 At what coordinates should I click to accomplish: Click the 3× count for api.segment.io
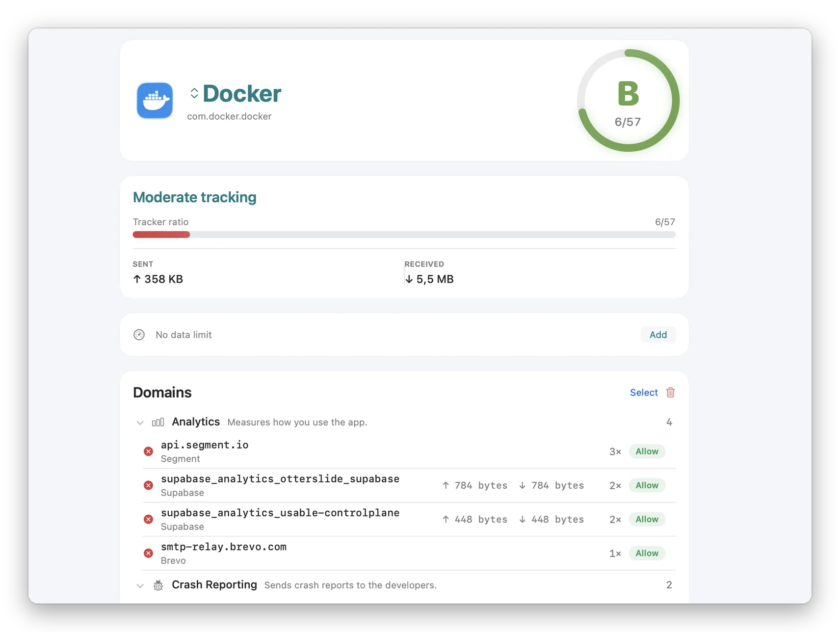point(615,451)
